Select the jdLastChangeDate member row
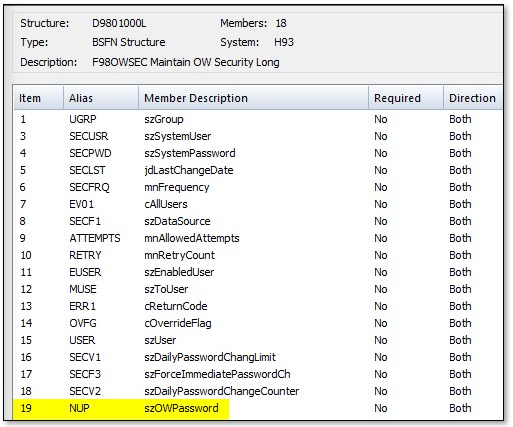Screen dimensions: 513x427 pyautogui.click(x=258, y=170)
